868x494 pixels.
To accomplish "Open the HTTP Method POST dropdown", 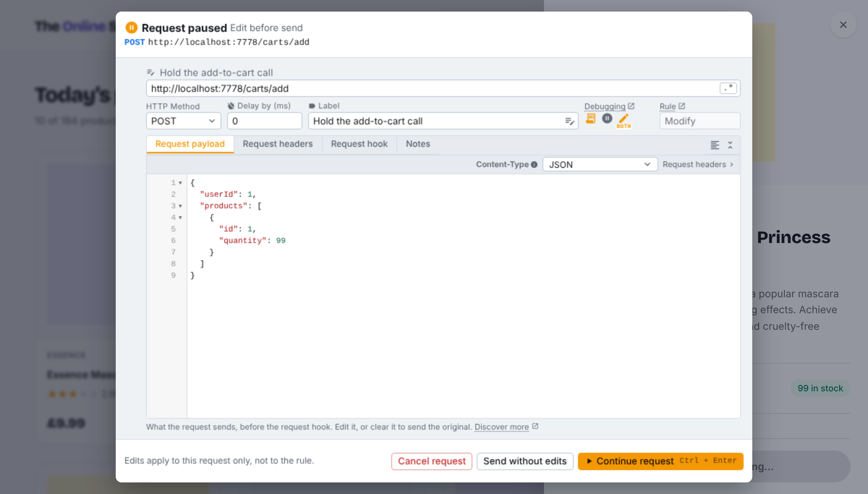I will point(183,121).
